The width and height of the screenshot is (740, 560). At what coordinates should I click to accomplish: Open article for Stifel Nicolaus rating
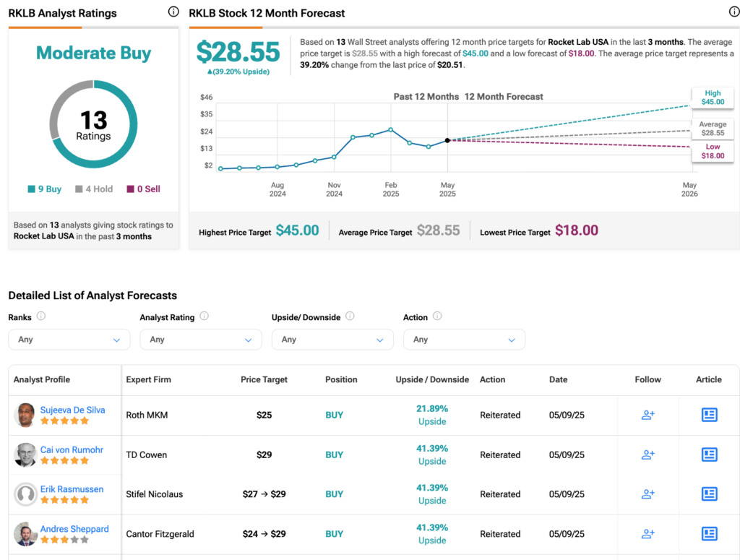point(710,494)
